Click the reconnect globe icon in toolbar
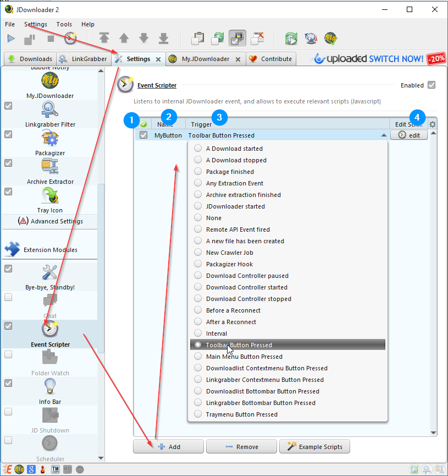448x476 pixels. pos(311,39)
